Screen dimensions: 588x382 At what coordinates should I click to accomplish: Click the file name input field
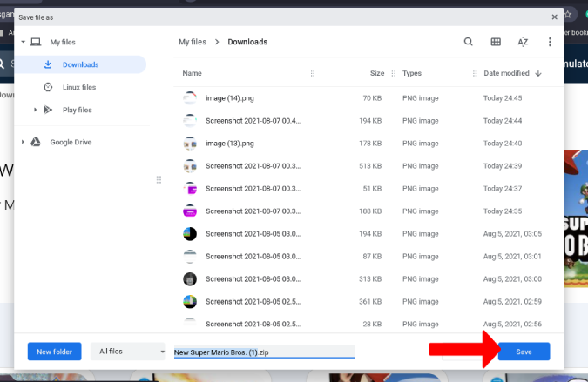[264, 352]
